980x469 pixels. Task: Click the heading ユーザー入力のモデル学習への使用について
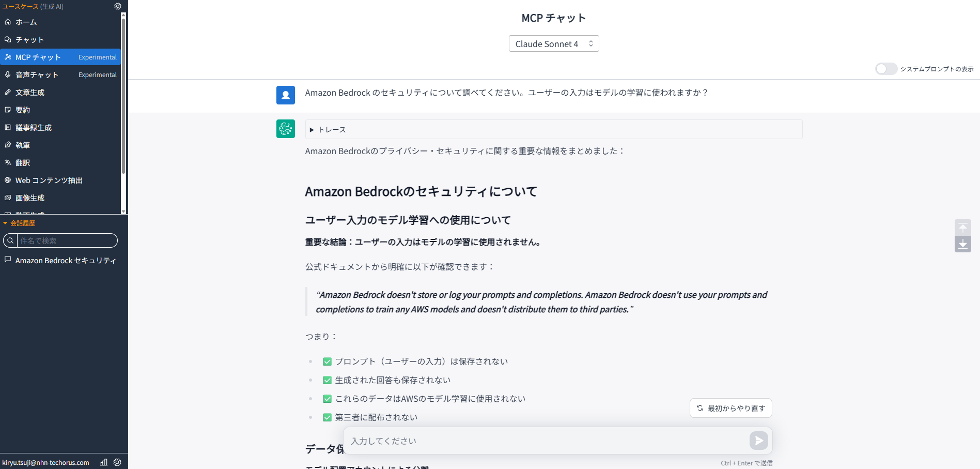408,220
